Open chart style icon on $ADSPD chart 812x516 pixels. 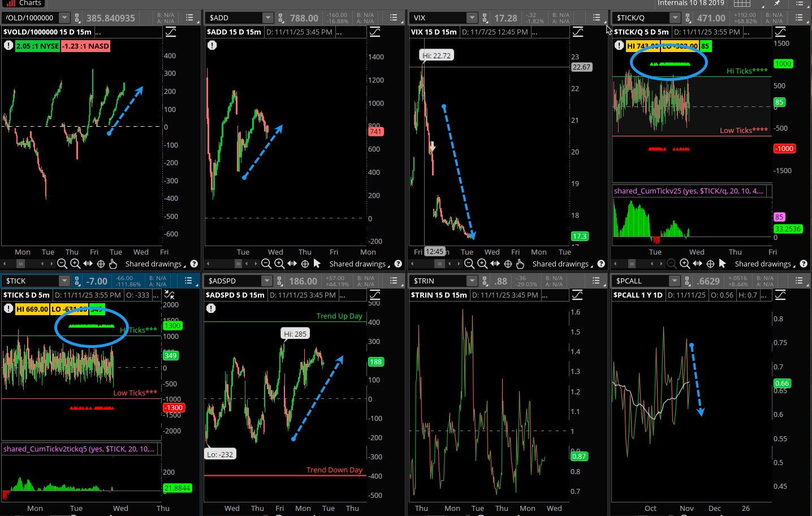[x=374, y=295]
